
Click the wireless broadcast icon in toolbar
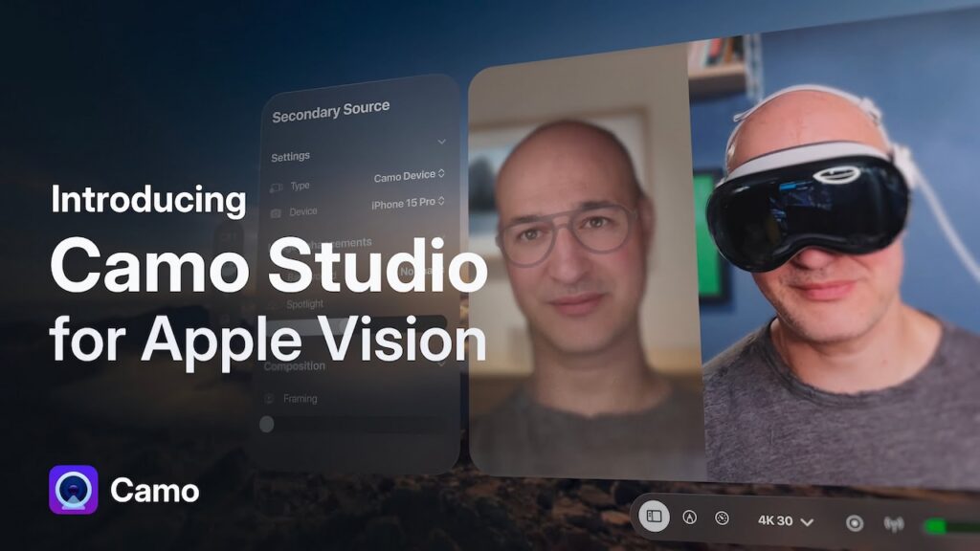click(x=893, y=521)
